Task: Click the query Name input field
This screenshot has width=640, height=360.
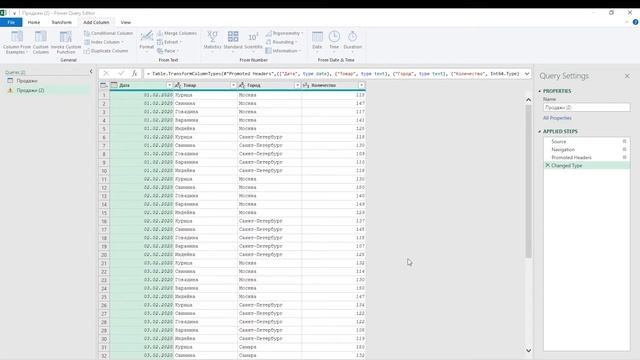Action: pos(587,107)
